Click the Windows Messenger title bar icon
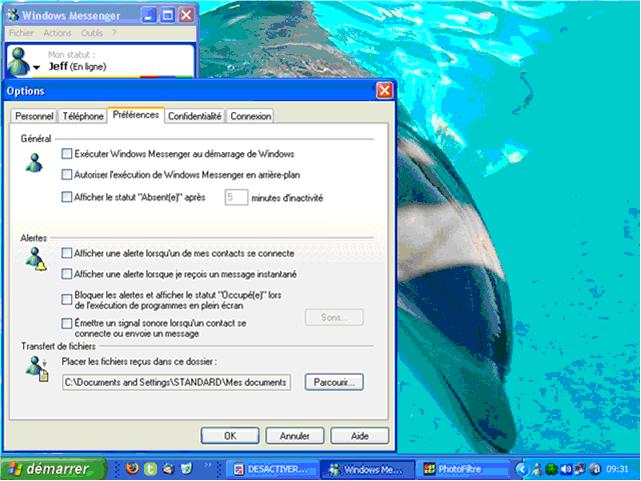 click(x=13, y=15)
